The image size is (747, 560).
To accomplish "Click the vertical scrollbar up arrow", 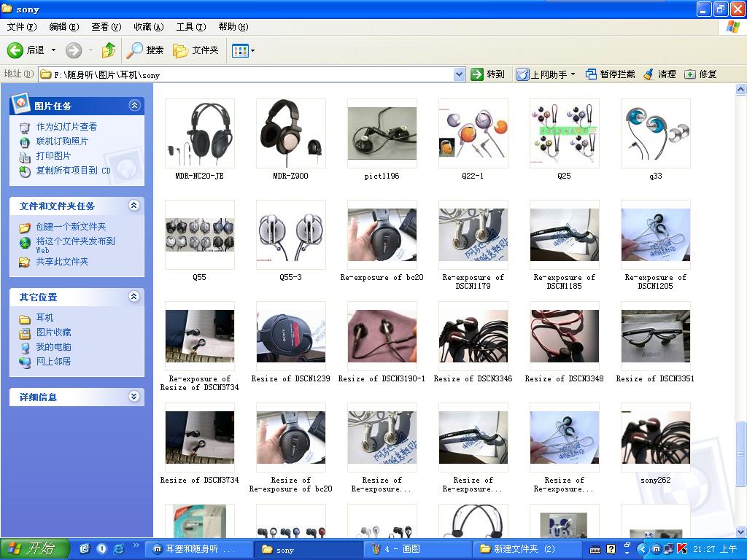I will [741, 89].
